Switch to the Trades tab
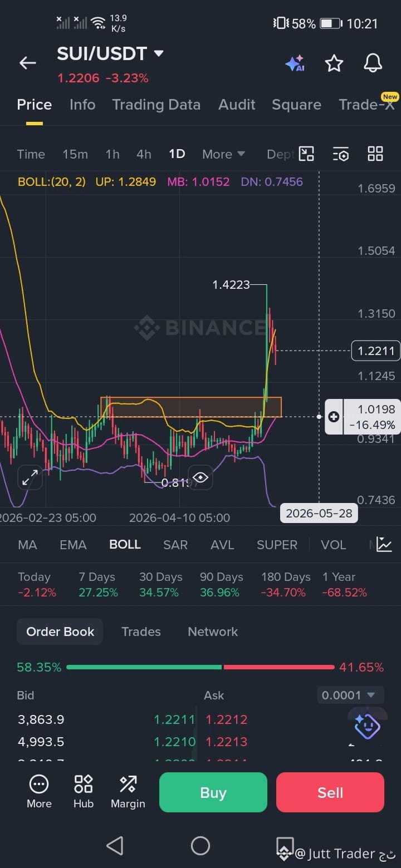This screenshot has height=868, width=401. click(141, 632)
